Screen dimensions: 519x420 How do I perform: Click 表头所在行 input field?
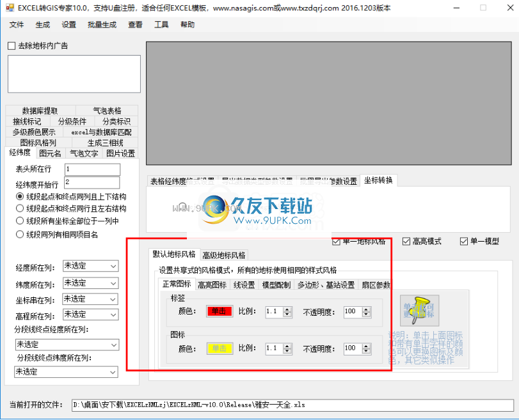(x=92, y=169)
